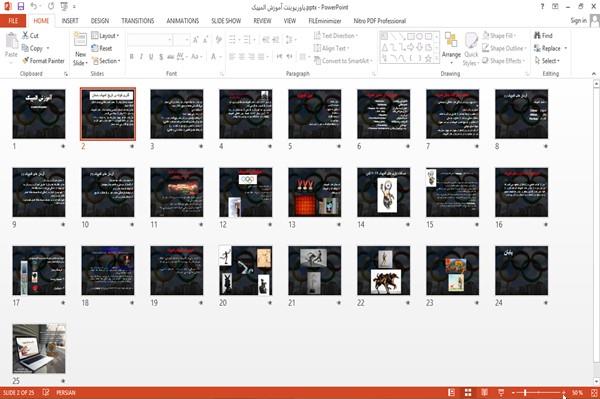Viewport: 600px width, 399px height.
Task: Click the Clear All Formatting icon
Action: tap(219, 39)
